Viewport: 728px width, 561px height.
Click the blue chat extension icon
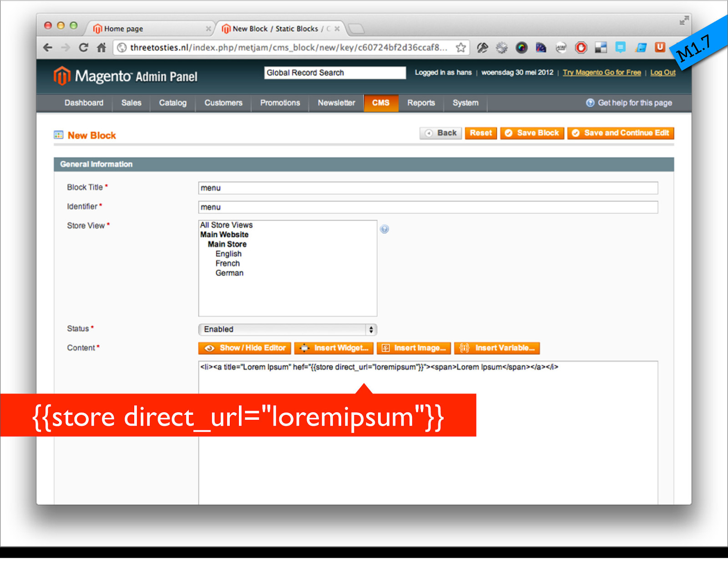tap(620, 47)
